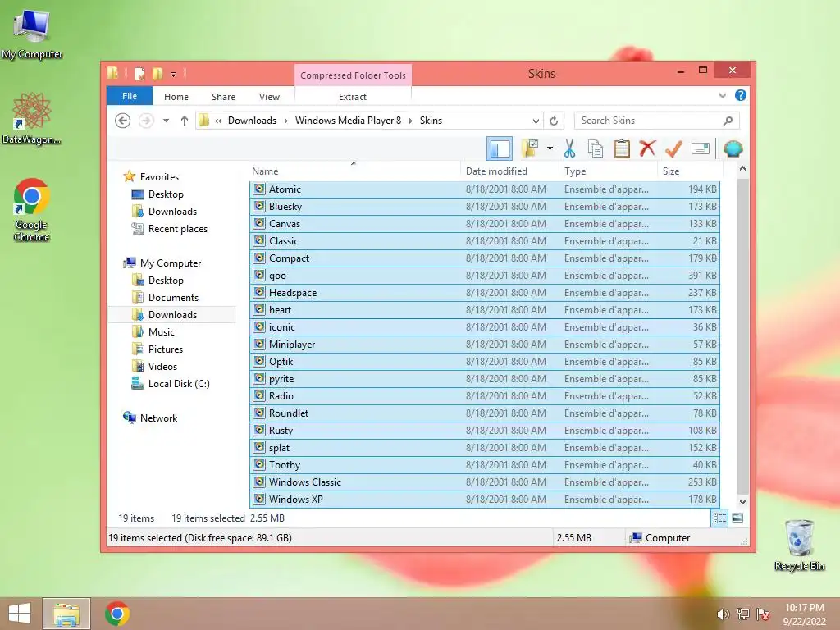This screenshot has height=630, width=840.
Task: Expand the ribbon with the chevron
Action: point(722,95)
